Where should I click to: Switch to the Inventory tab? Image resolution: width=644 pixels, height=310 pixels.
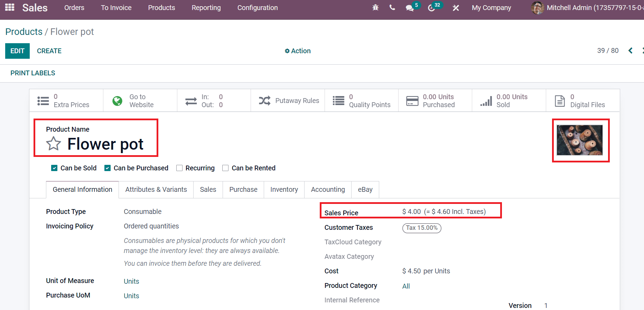coord(284,189)
